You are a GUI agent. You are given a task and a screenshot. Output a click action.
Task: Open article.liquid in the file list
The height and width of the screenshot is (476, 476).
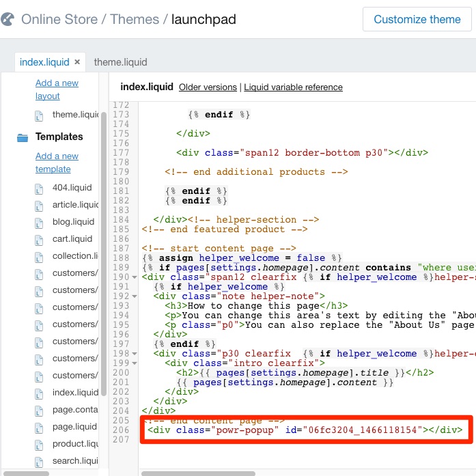[x=75, y=205]
